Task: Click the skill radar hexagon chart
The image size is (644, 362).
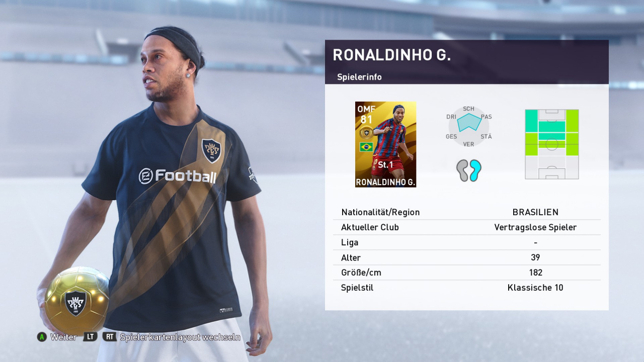Action: [x=469, y=127]
